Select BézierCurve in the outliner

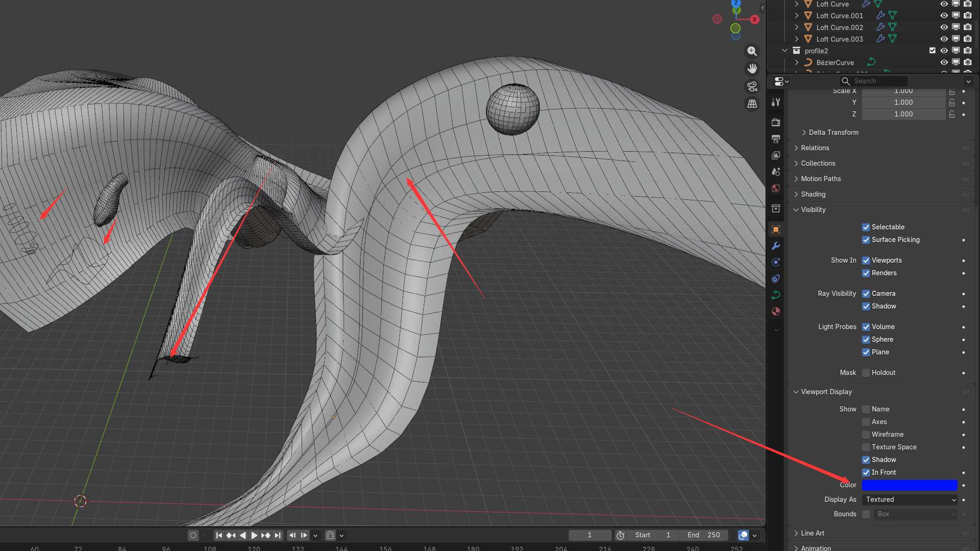pyautogui.click(x=835, y=63)
